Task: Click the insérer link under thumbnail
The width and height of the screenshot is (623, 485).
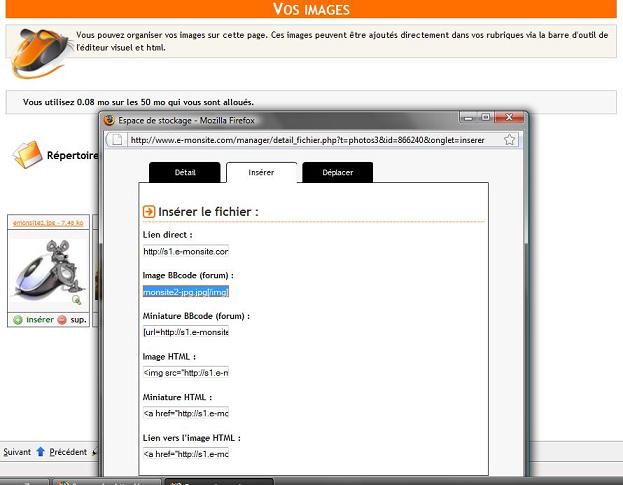Action: click(x=40, y=320)
